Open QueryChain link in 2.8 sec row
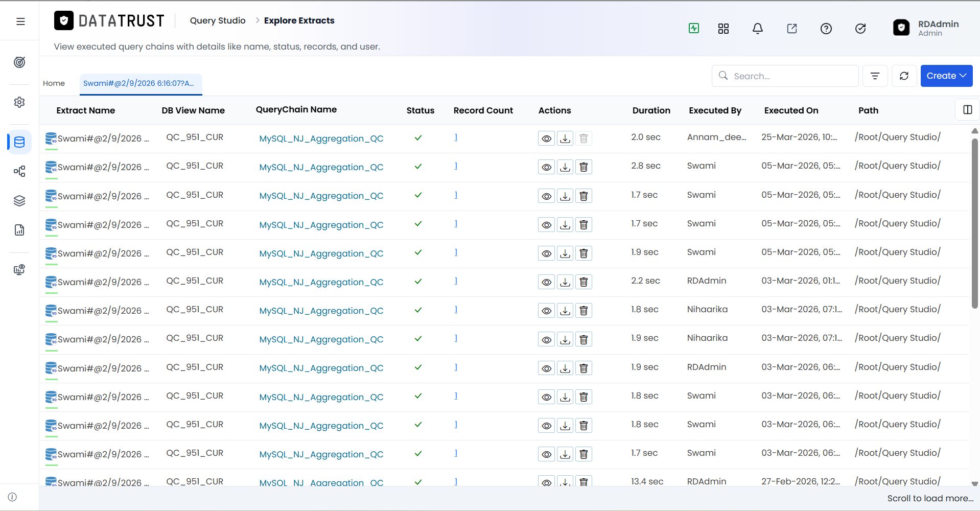 tap(321, 167)
